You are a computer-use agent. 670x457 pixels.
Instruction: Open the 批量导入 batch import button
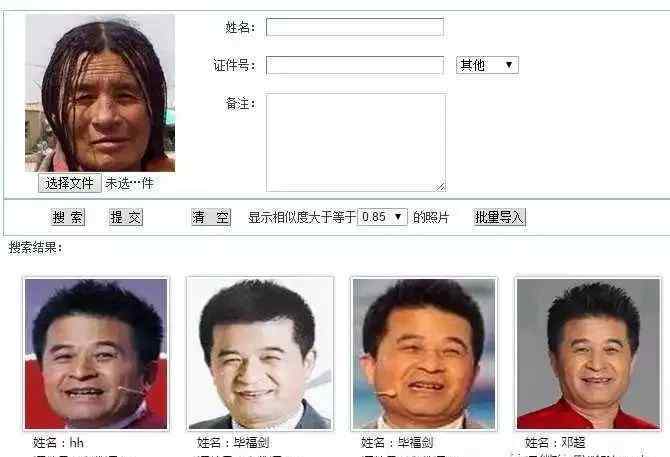[x=499, y=217]
